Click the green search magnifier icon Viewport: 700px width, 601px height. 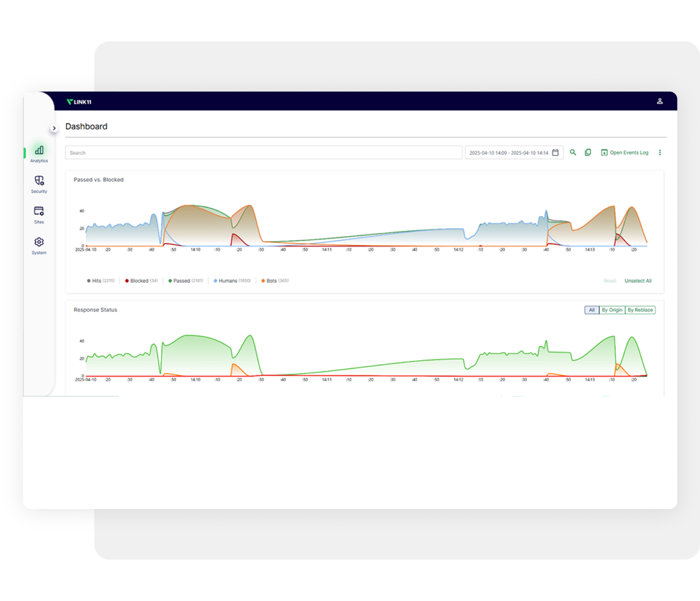point(572,152)
